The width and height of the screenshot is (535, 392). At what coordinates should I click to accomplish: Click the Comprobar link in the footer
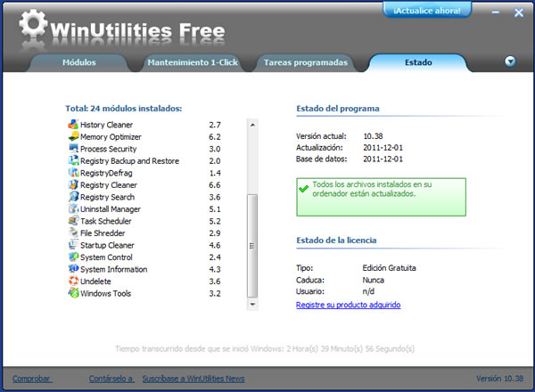tap(32, 379)
